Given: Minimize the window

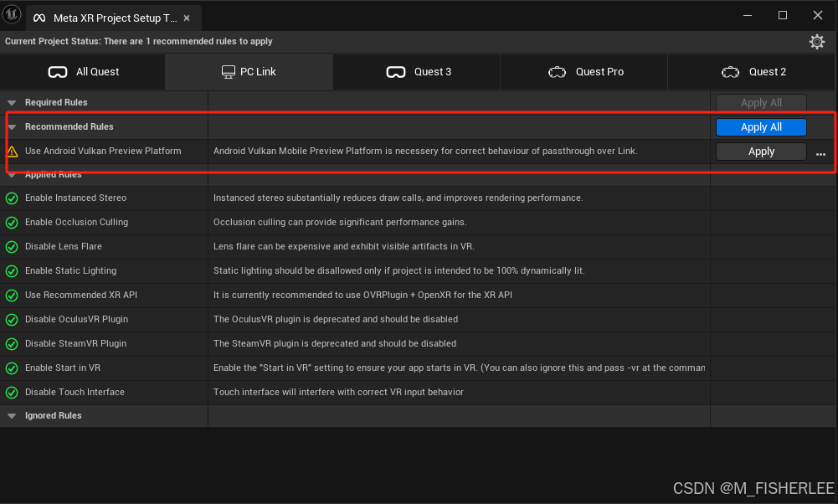Looking at the screenshot, I should click(747, 16).
